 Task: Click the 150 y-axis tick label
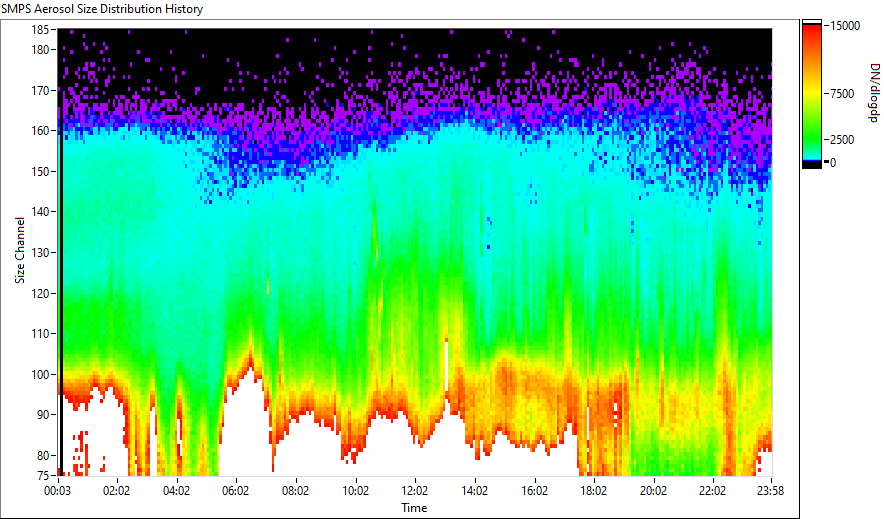[41, 171]
